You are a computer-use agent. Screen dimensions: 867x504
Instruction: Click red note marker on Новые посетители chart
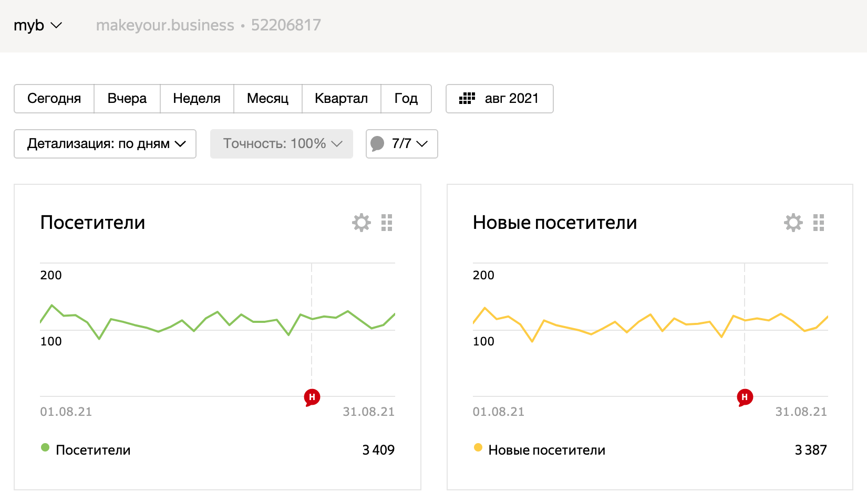coord(745,397)
